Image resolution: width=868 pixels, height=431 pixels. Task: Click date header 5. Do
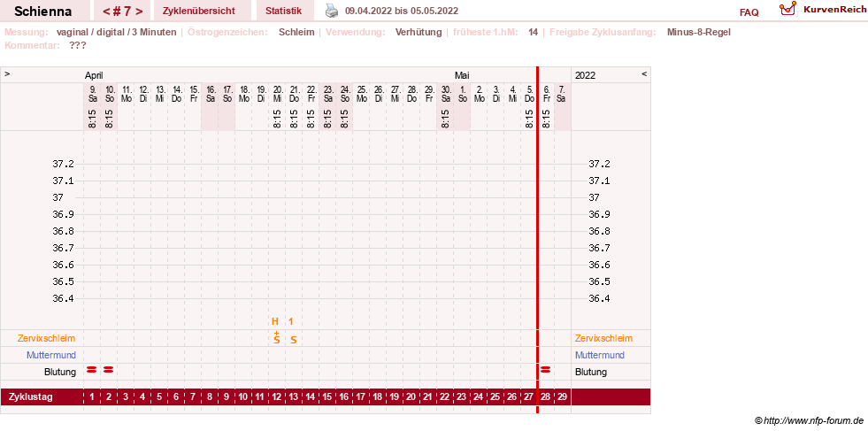(x=529, y=93)
